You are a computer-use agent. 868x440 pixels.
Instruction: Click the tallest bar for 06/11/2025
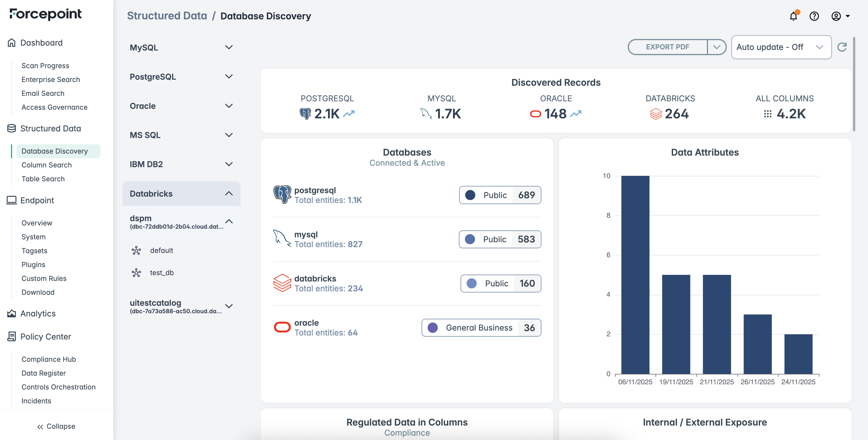click(635, 274)
